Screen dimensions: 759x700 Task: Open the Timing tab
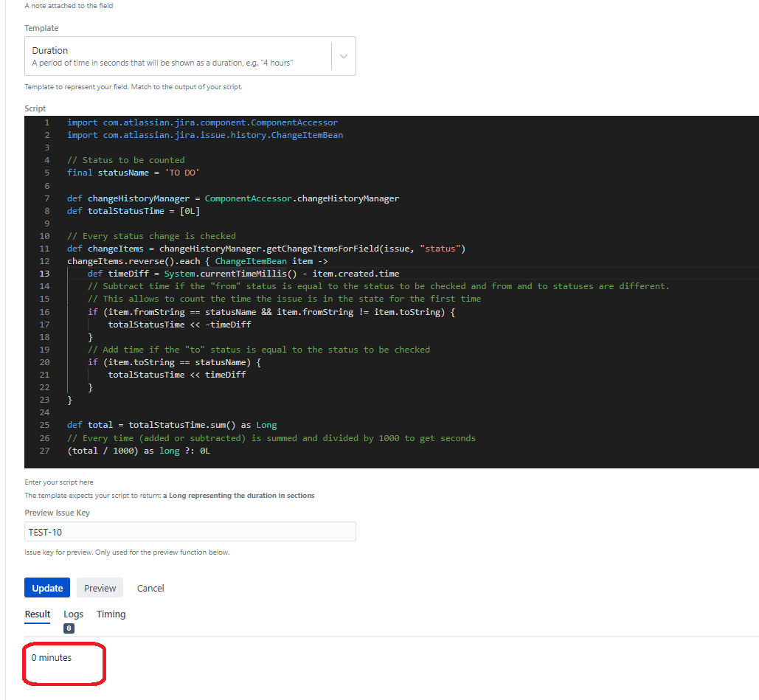(x=111, y=614)
